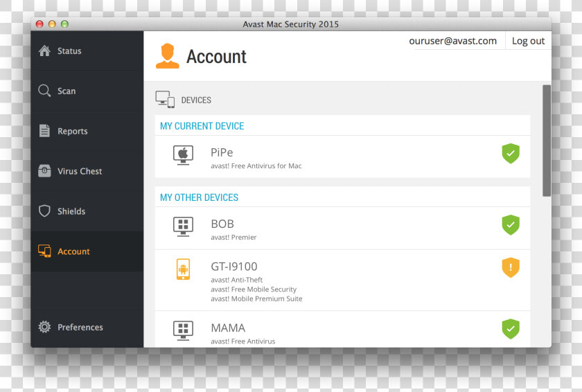Image resolution: width=582 pixels, height=392 pixels.
Task: Click the orange Account user avatar icon
Action: click(x=168, y=56)
